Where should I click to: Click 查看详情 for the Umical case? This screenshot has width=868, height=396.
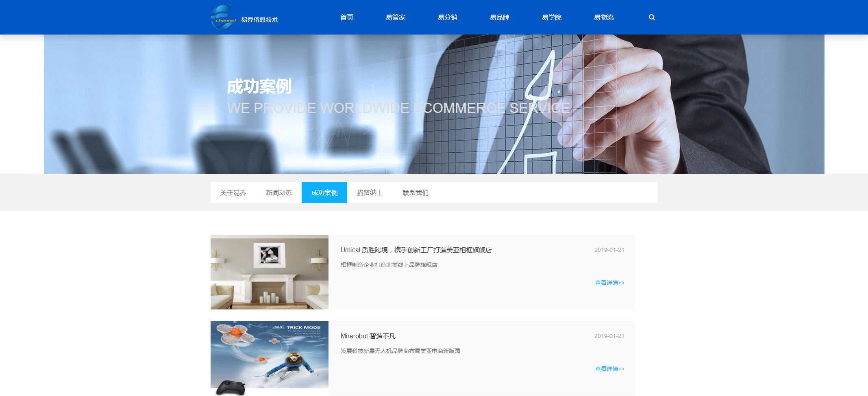point(609,283)
